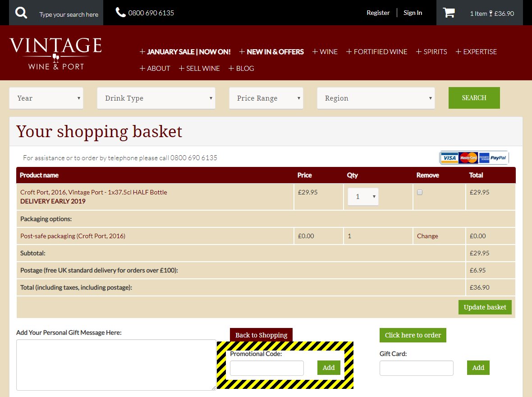532x397 pixels.
Task: Click the gift message text area
Action: click(x=116, y=365)
